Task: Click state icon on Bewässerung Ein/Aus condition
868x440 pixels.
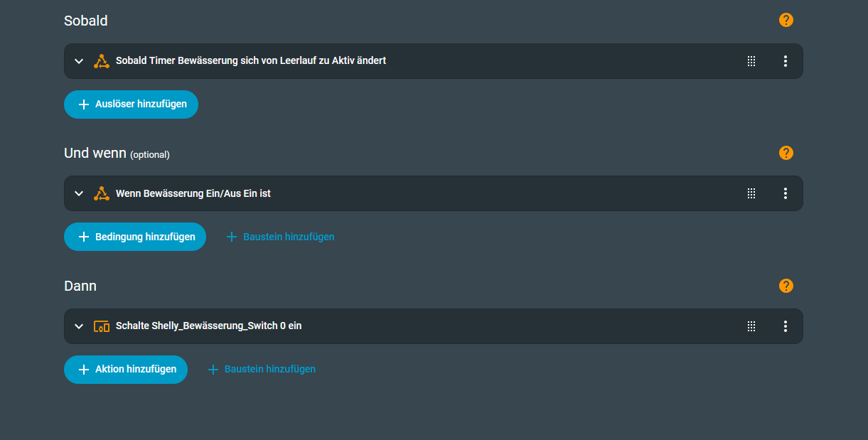Action: (x=102, y=193)
